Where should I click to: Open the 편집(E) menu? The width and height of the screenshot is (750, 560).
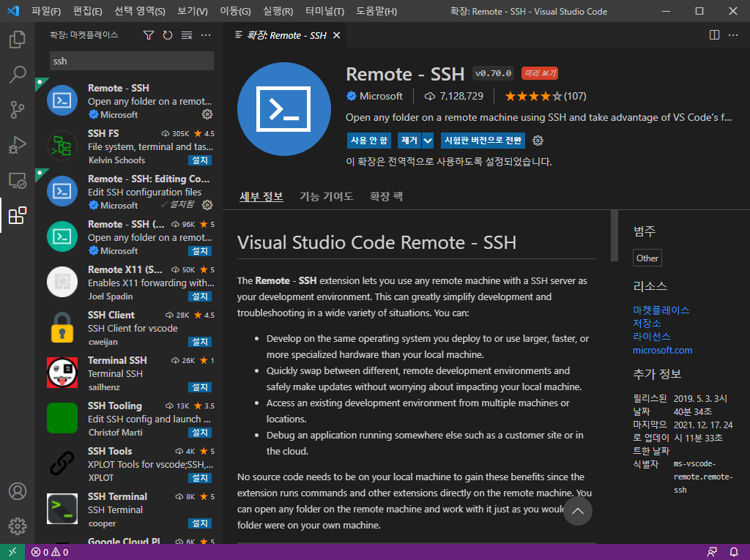coord(88,11)
